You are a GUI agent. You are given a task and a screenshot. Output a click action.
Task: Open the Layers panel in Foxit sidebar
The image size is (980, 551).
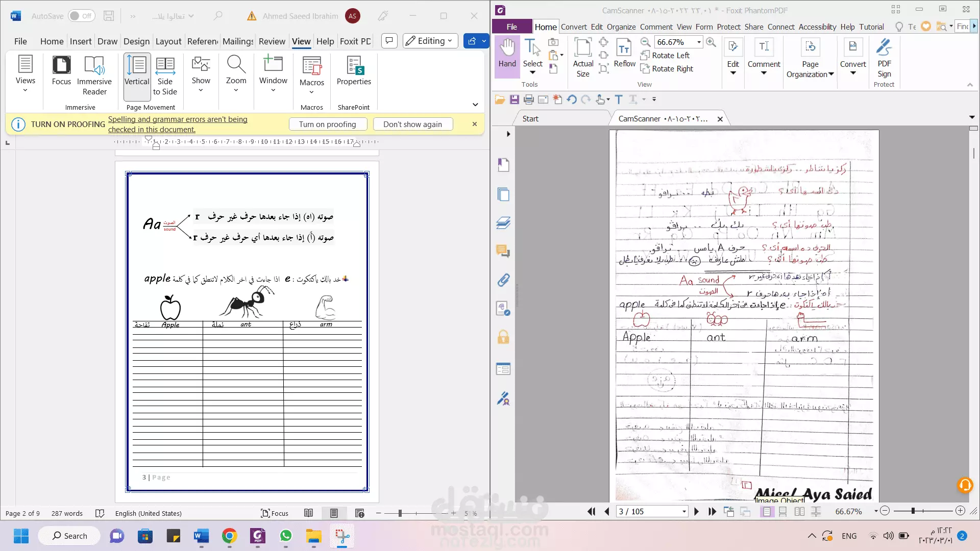[503, 223]
